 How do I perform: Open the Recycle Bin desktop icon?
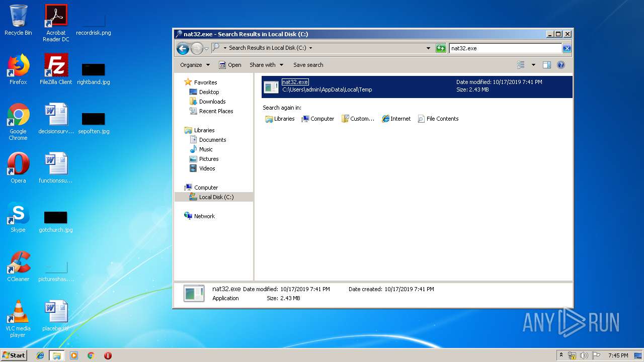pos(18,20)
